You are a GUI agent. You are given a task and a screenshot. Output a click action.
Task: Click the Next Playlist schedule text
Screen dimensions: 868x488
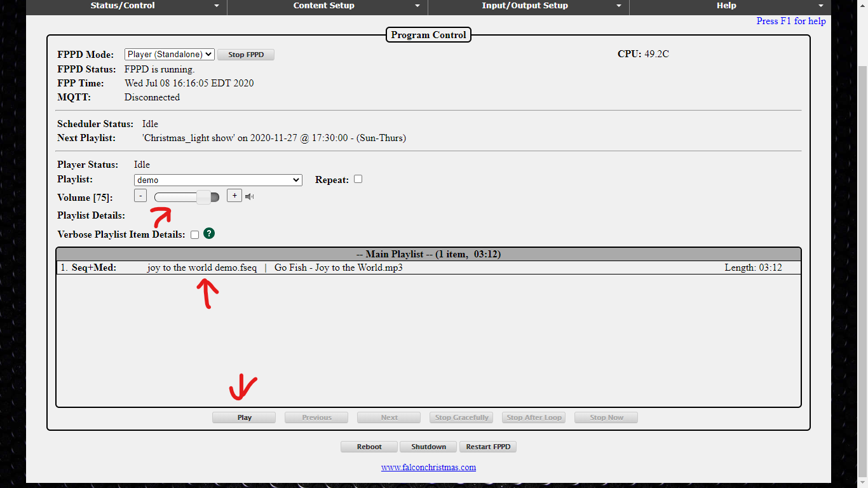click(x=274, y=138)
